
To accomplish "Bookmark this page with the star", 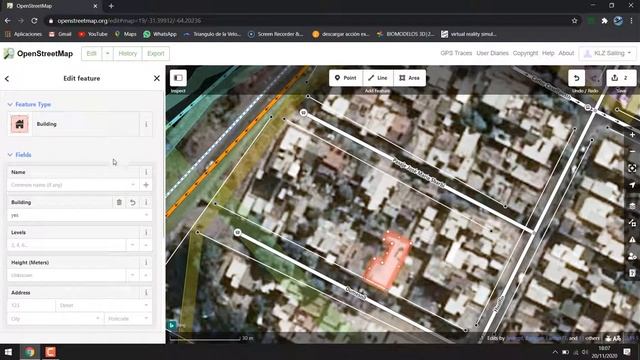I will point(574,20).
